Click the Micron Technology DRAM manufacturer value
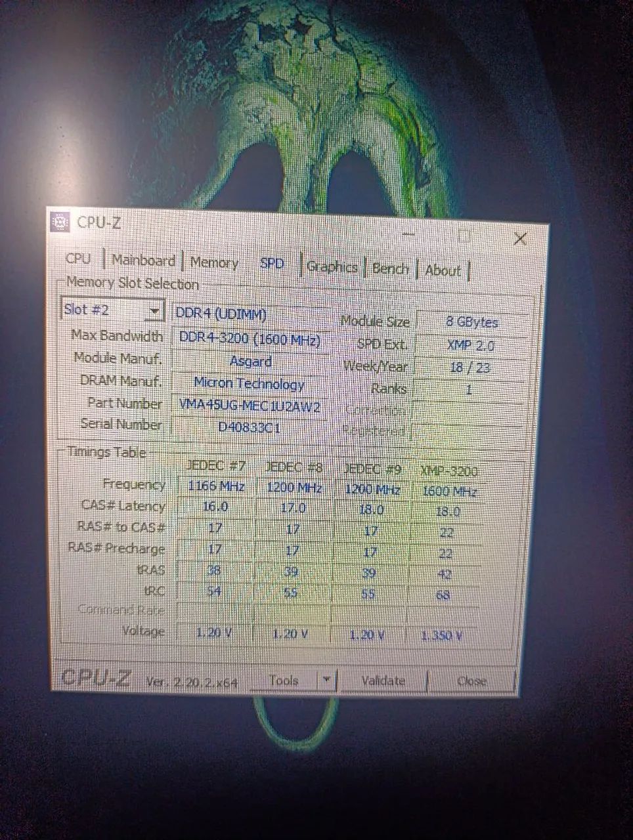Viewport: 633px width, 840px height. point(250,383)
